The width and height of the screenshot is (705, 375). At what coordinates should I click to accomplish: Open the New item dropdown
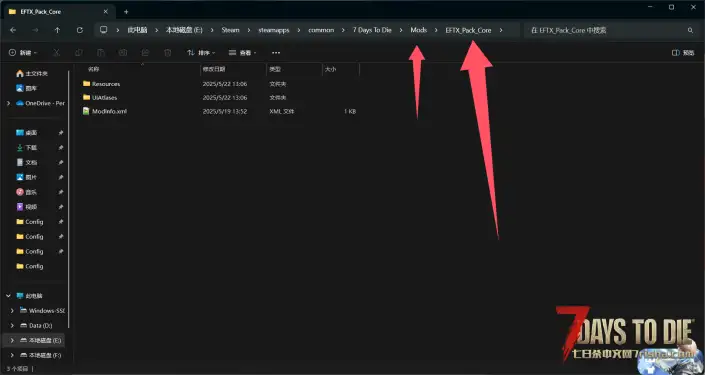click(23, 53)
